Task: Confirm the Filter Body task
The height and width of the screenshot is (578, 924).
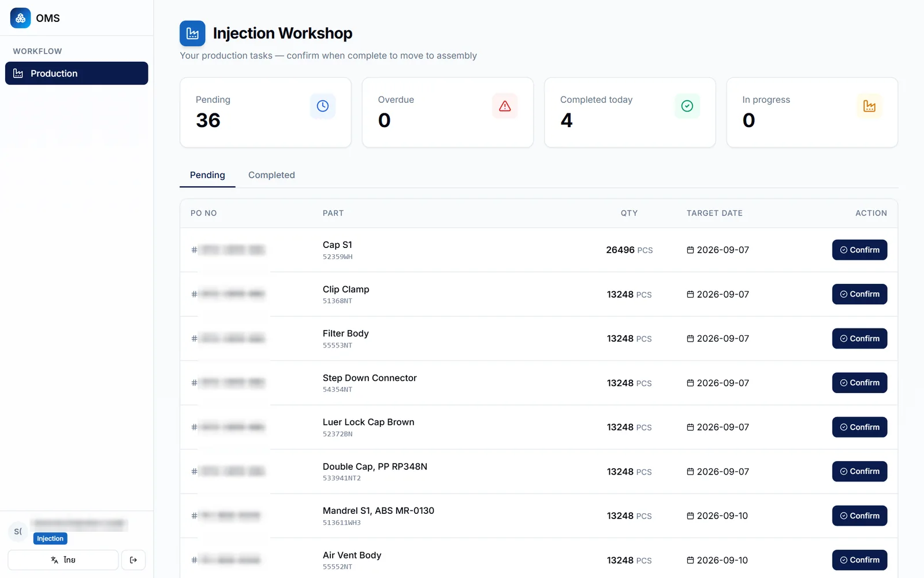Action: point(859,339)
